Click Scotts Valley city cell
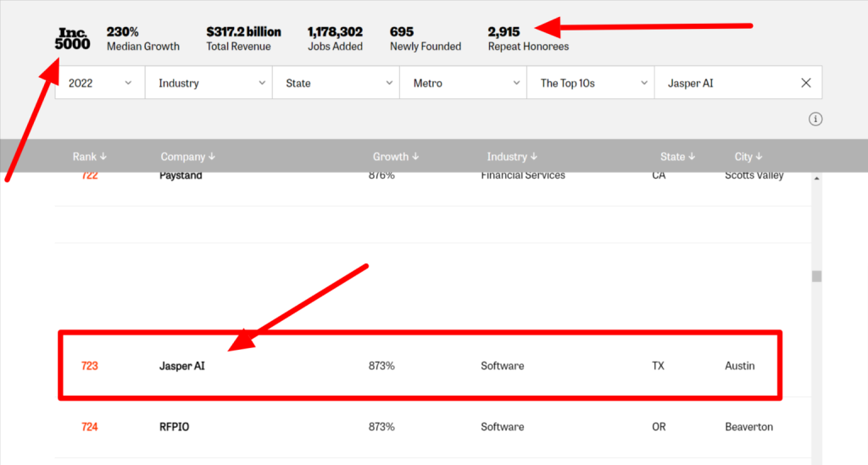 [x=754, y=176]
